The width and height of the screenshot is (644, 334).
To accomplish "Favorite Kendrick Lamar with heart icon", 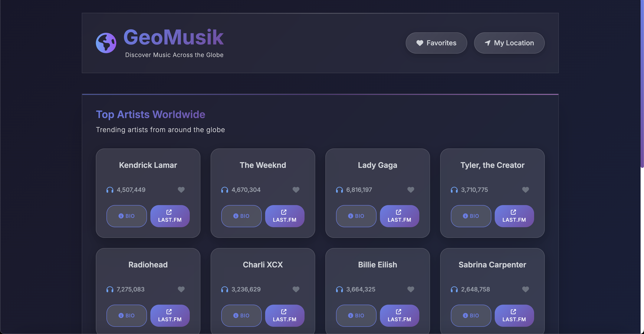I will click(x=181, y=190).
